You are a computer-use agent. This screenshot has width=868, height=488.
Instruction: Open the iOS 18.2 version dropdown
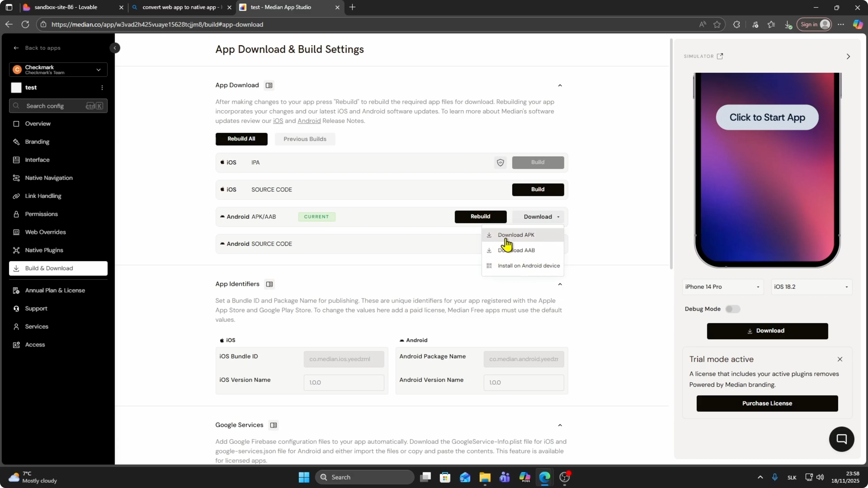pyautogui.click(x=811, y=287)
